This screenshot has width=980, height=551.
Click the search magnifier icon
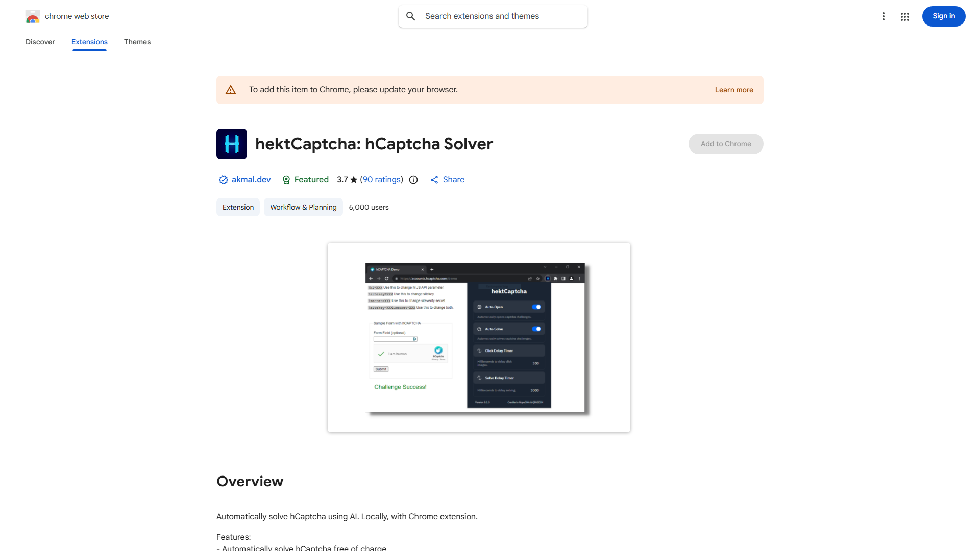point(411,16)
